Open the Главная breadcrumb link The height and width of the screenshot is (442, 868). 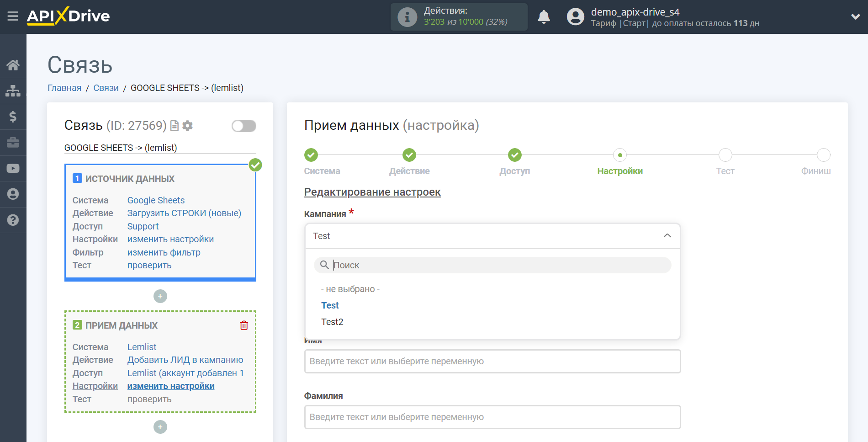[64, 88]
